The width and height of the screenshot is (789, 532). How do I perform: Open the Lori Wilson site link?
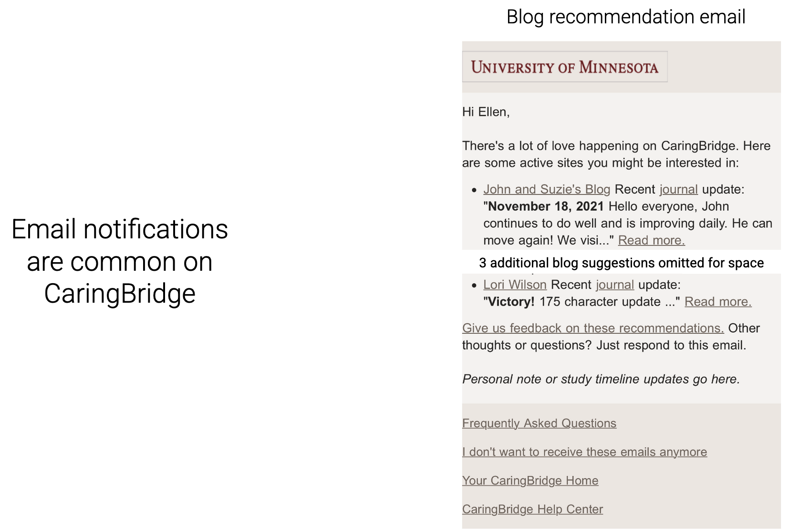tap(515, 285)
